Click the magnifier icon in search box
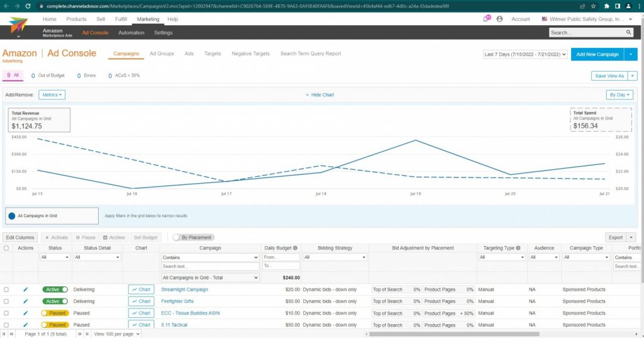The image size is (644, 338). [628, 33]
